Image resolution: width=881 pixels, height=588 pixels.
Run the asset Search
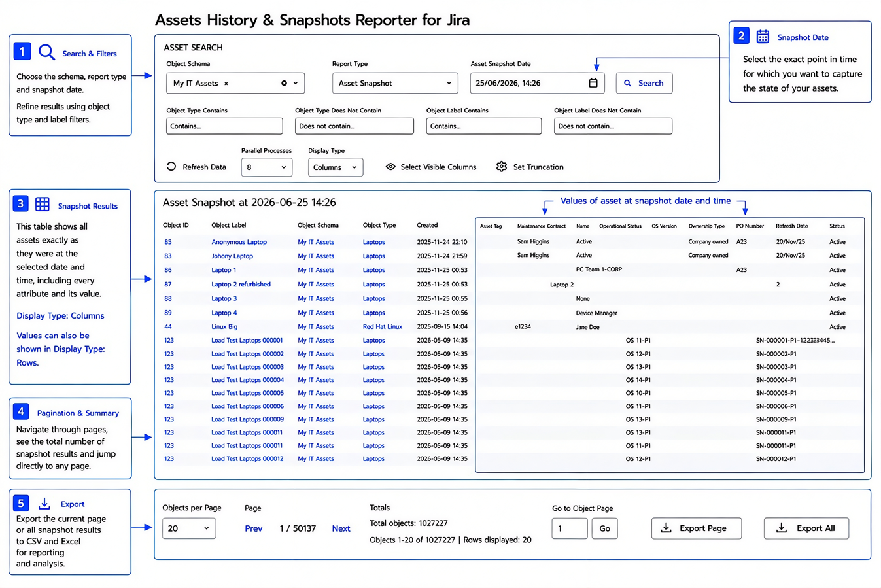644,83
